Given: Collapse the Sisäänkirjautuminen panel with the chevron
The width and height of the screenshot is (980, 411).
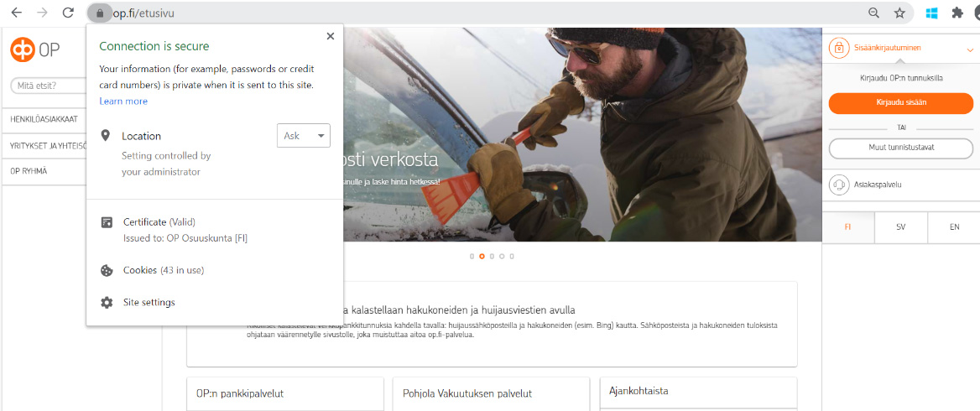Looking at the screenshot, I should (969, 49).
